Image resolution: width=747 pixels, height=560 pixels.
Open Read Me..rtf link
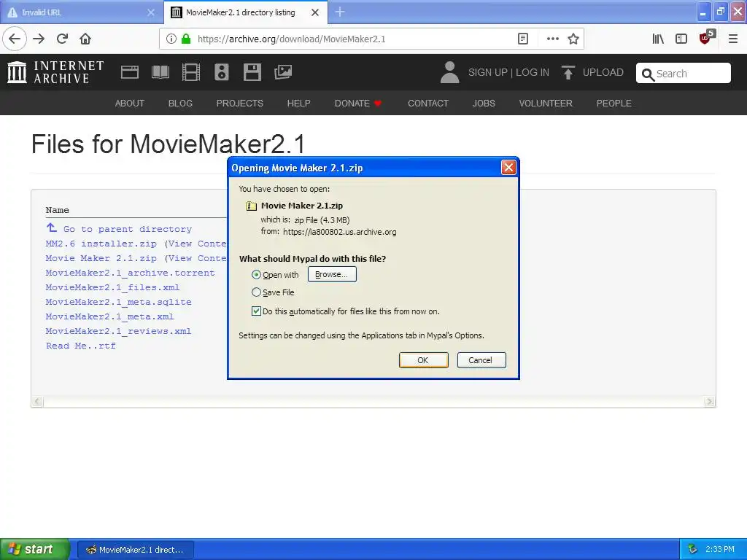point(80,346)
